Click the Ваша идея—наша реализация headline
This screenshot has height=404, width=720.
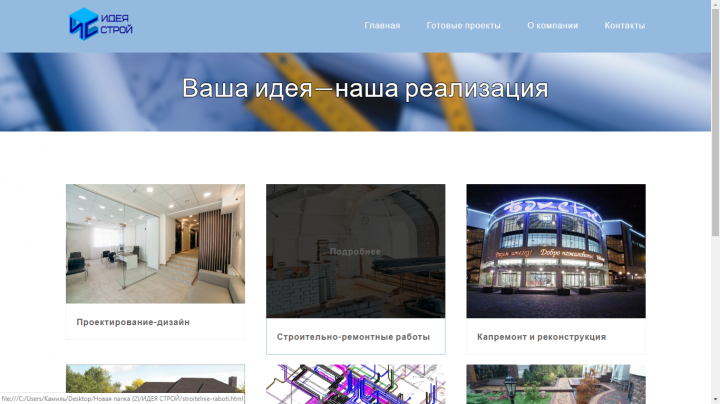365,88
